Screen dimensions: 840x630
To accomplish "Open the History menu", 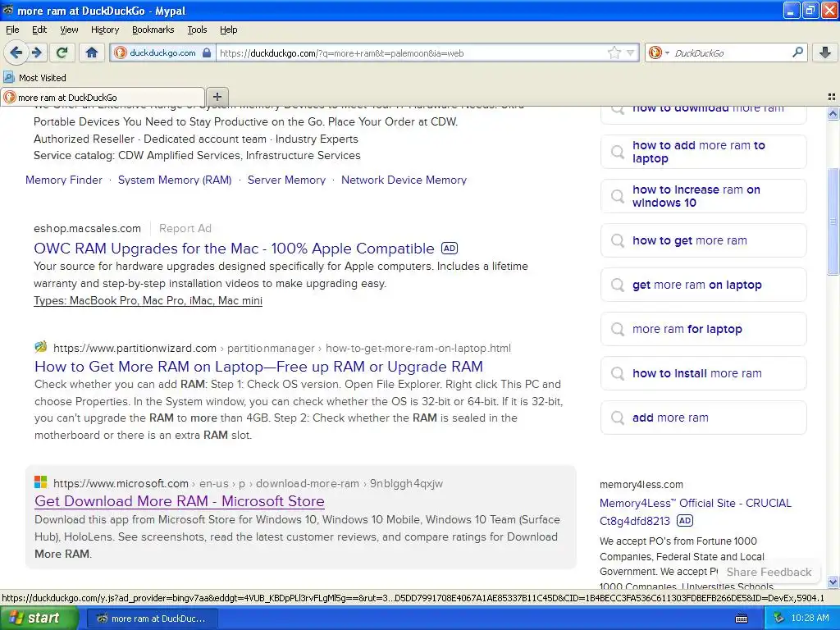I will [104, 30].
